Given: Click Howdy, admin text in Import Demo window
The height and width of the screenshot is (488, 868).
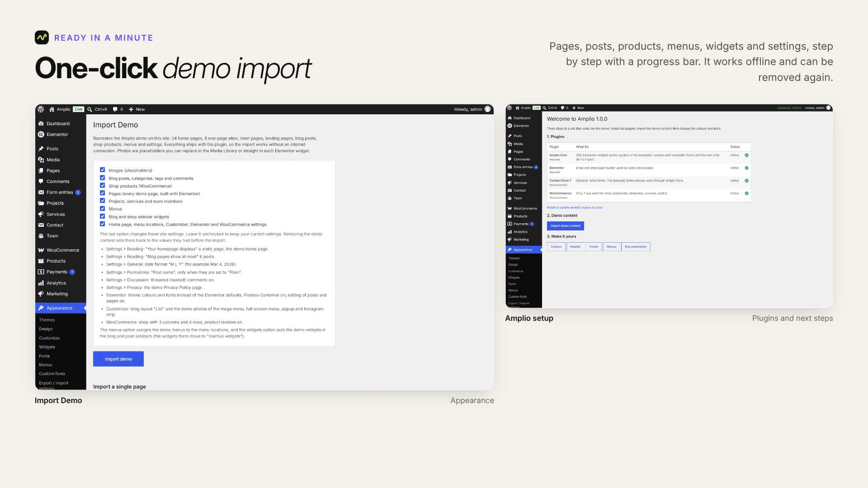Looking at the screenshot, I should coord(468,109).
